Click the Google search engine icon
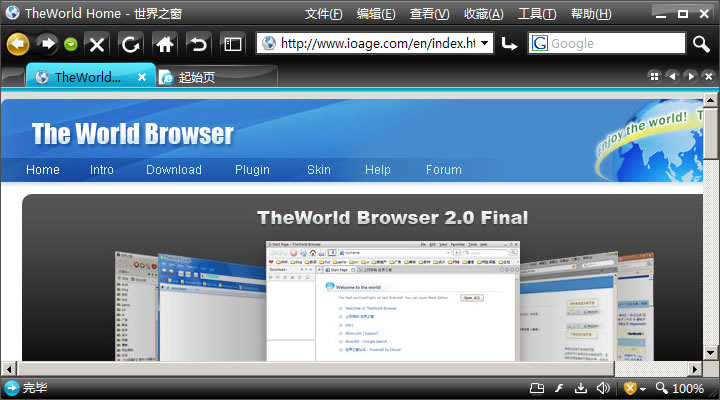Screen dimensions: 720x400 coord(540,44)
